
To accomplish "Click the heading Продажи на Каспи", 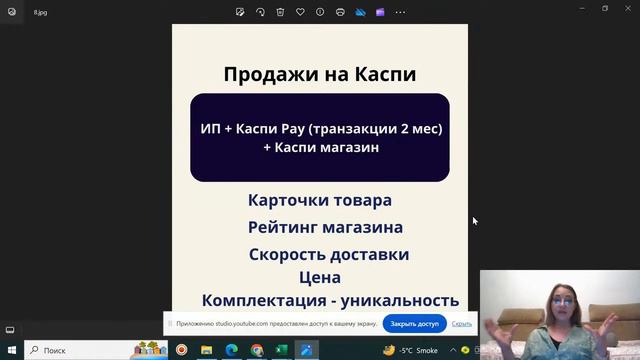I will [320, 74].
